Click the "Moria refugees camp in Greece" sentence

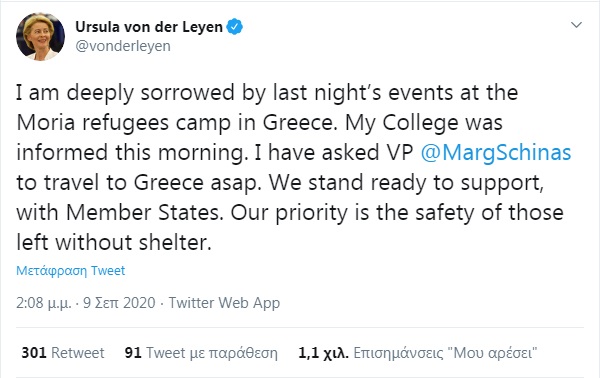click(x=176, y=123)
